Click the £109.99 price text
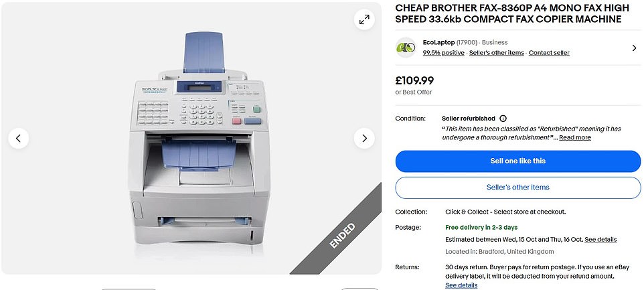Image resolution: width=644 pixels, height=290 pixels. coord(414,81)
